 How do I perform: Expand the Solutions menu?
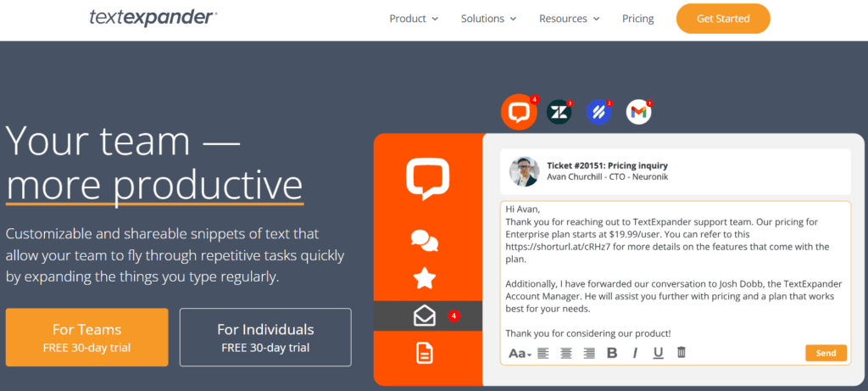[x=488, y=19]
